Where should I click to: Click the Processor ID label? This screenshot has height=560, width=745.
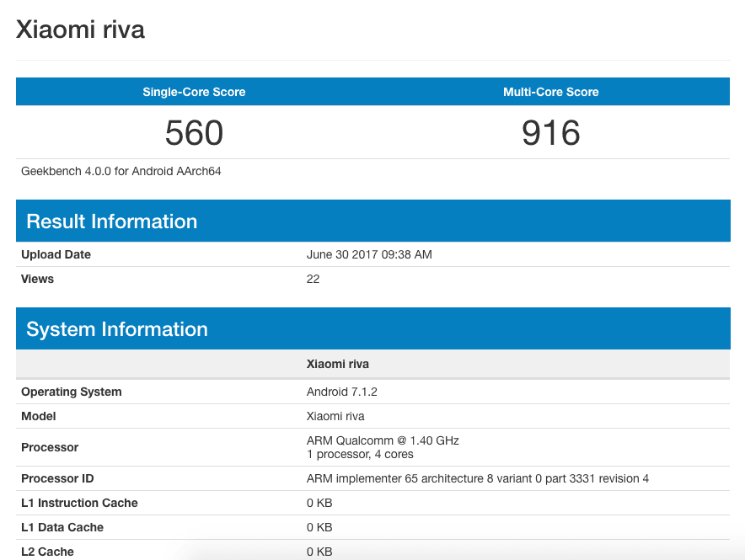[57, 478]
